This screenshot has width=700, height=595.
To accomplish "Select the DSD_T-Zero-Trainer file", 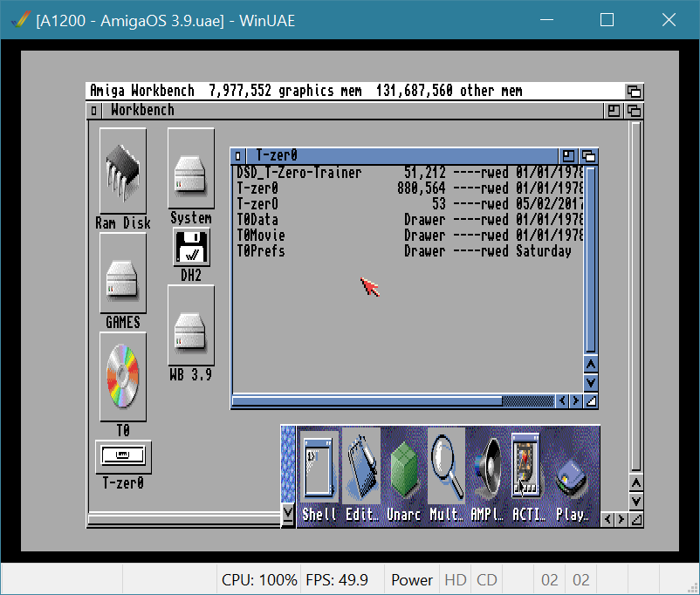I will pyautogui.click(x=299, y=172).
